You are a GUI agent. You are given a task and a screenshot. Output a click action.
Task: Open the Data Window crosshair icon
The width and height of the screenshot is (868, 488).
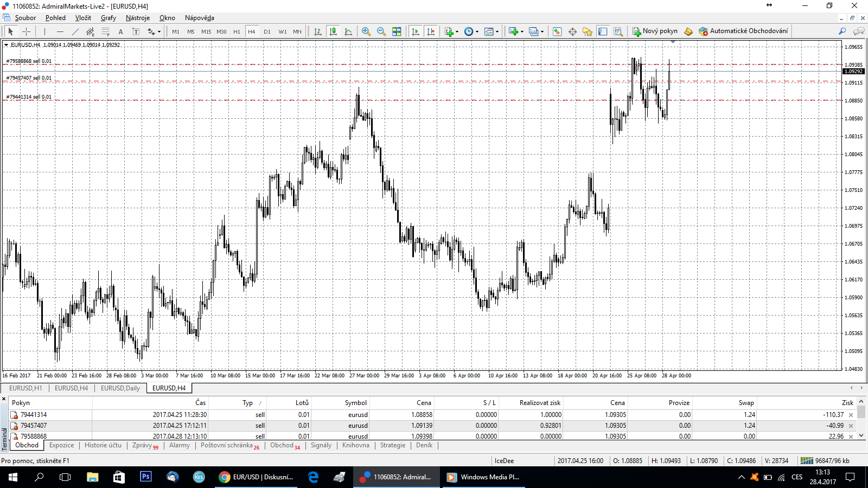[572, 31]
